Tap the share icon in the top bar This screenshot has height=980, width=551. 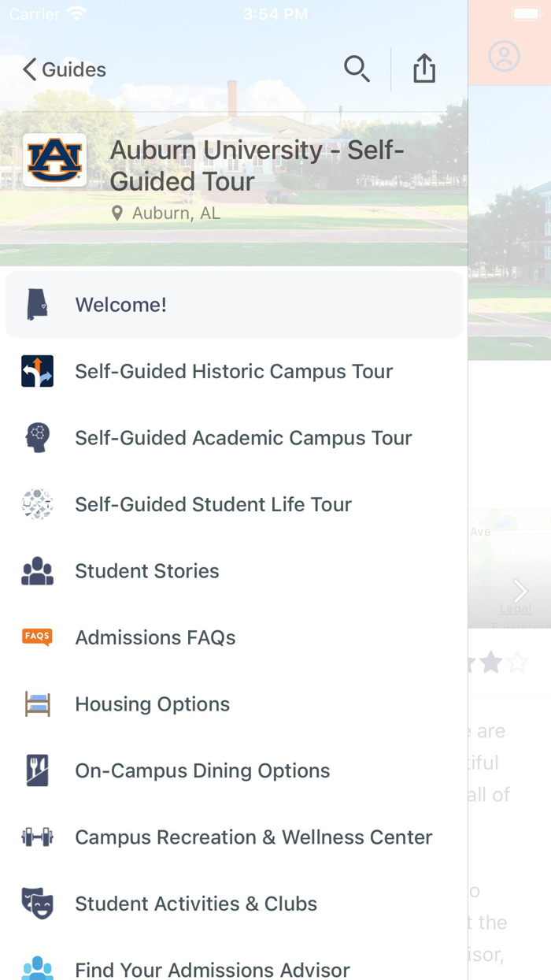[x=424, y=69]
